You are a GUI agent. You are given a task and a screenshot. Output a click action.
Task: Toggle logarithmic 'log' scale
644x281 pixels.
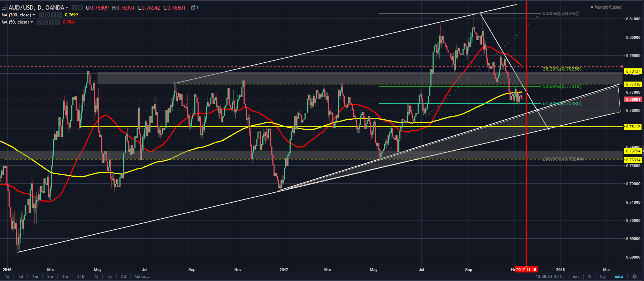tap(603, 276)
